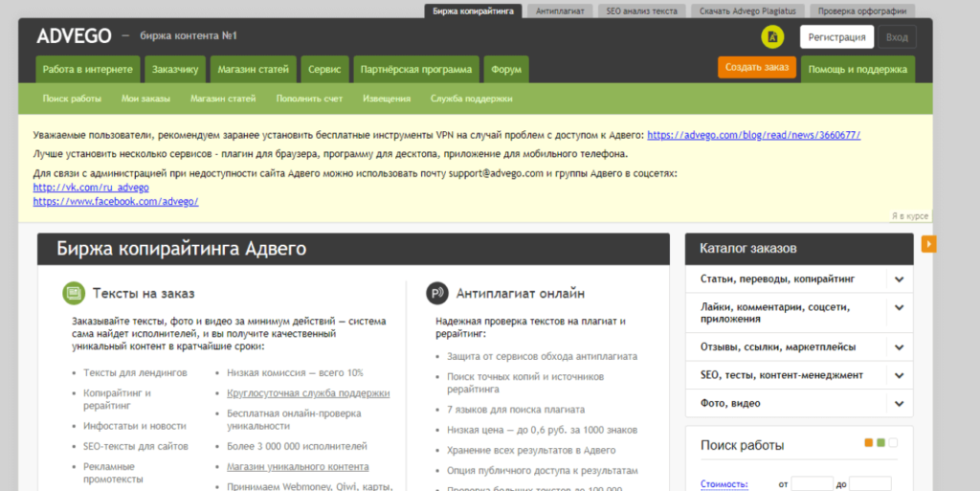
Task: Click the dark Антиплагиат онлайн icon
Action: pos(436,293)
